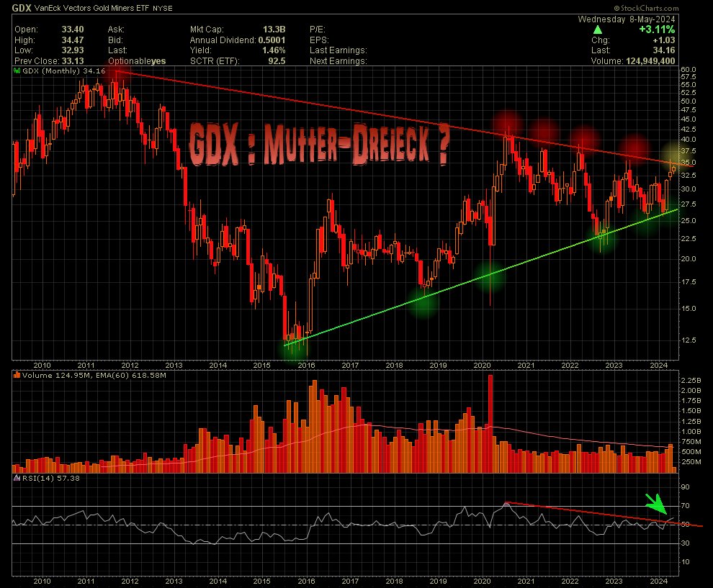Click the 27.5 price axis label
Viewport: 713px width, 588px height.
pos(689,204)
